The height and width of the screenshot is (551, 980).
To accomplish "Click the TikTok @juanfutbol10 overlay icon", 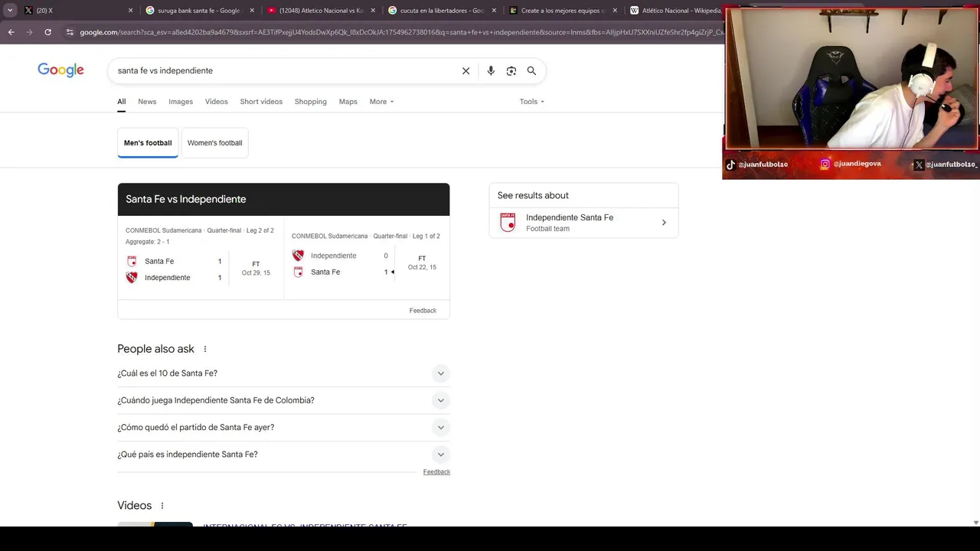I will pos(730,165).
